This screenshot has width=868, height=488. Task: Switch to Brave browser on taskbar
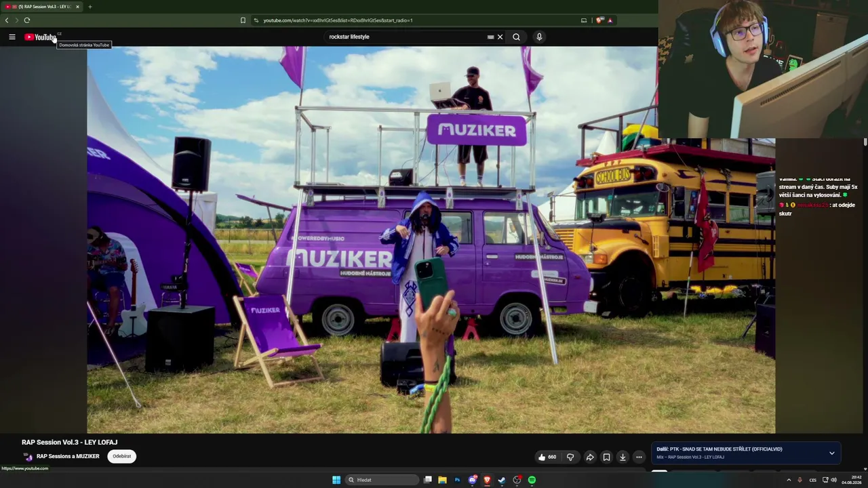(x=487, y=480)
